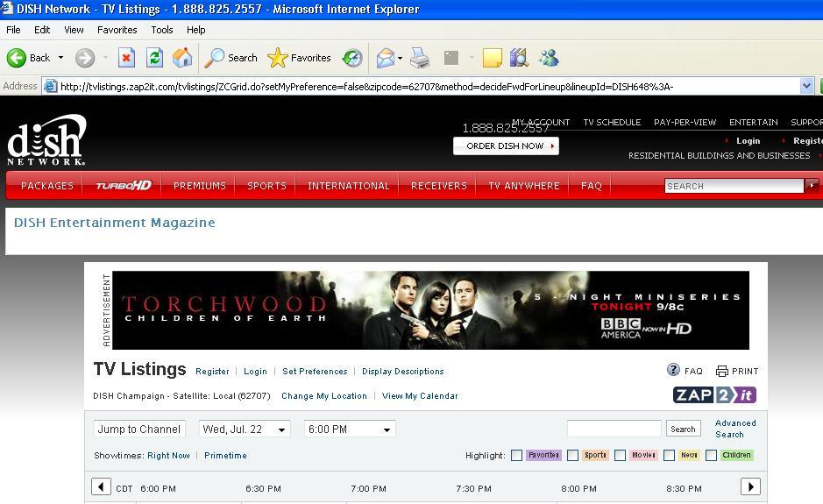Select TV ANYWHERE in red navigation bar
This screenshot has width=823, height=504.
point(524,186)
